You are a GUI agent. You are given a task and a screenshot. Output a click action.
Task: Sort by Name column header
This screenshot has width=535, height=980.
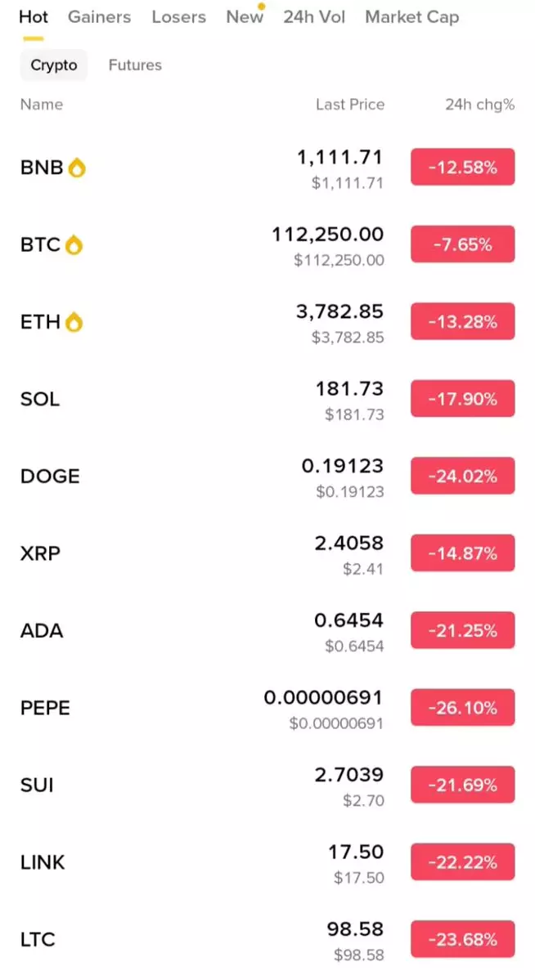click(42, 105)
